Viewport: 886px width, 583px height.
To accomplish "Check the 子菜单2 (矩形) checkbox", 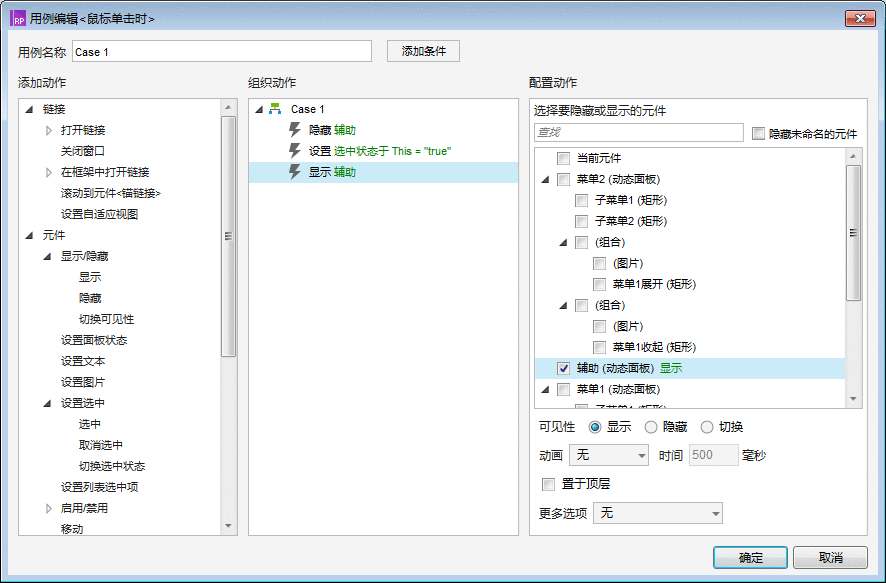I will coord(581,221).
